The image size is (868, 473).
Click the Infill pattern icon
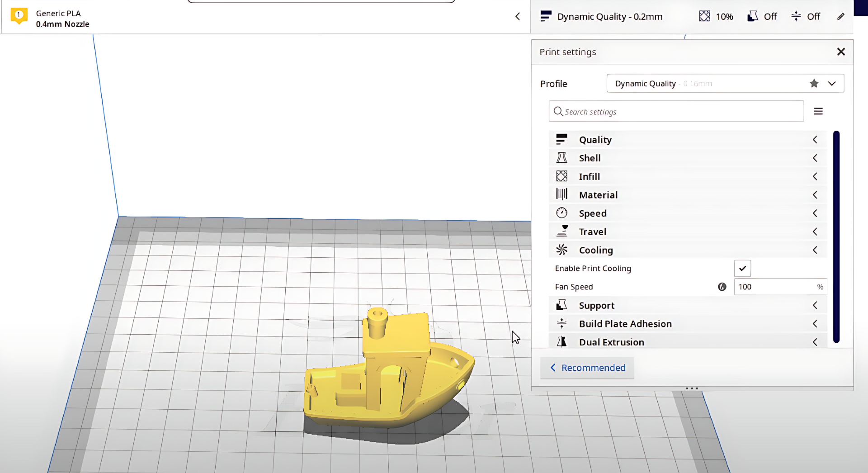(x=561, y=176)
